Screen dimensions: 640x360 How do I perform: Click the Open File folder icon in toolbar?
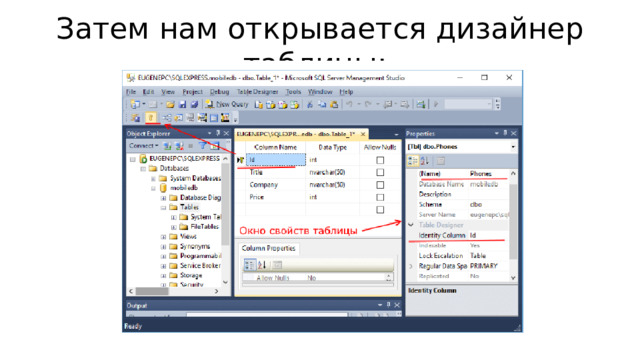click(170, 104)
